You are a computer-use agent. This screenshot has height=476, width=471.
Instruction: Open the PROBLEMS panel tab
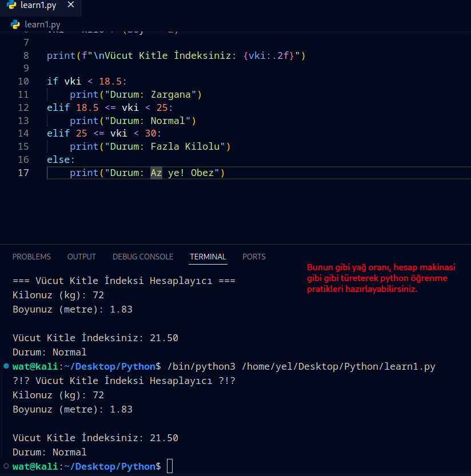(x=31, y=257)
